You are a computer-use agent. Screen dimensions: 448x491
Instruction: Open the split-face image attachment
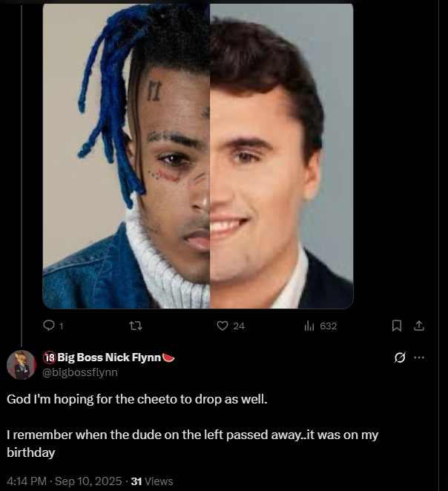click(198, 156)
